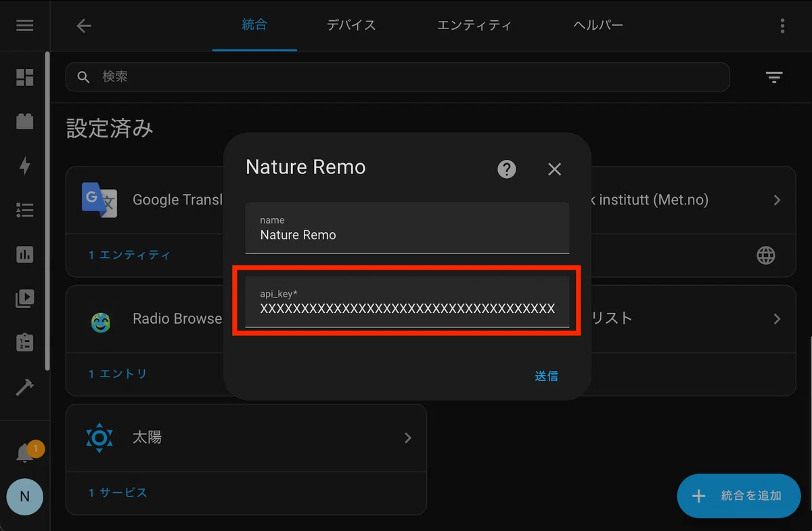812x531 pixels.
Task: Open the list view sidebar icon
Action: [x=25, y=211]
